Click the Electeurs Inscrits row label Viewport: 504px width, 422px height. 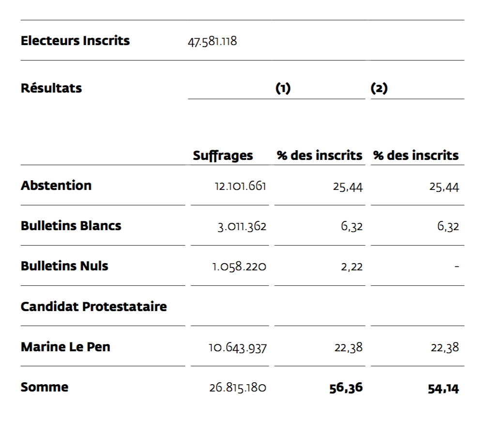75,41
